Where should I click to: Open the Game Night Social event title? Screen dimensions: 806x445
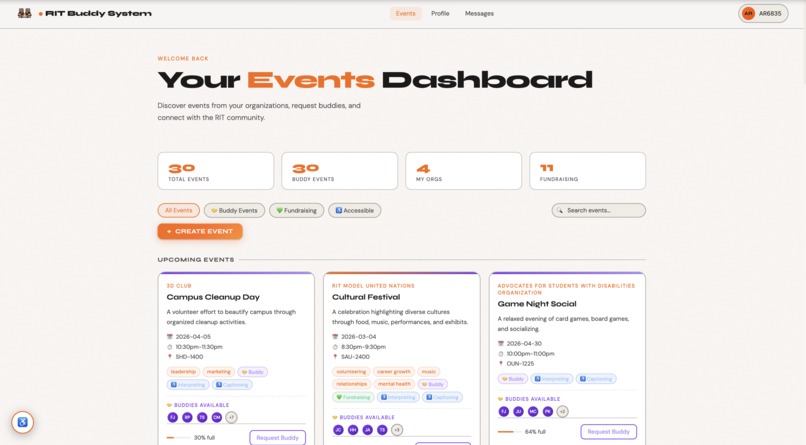click(x=537, y=304)
